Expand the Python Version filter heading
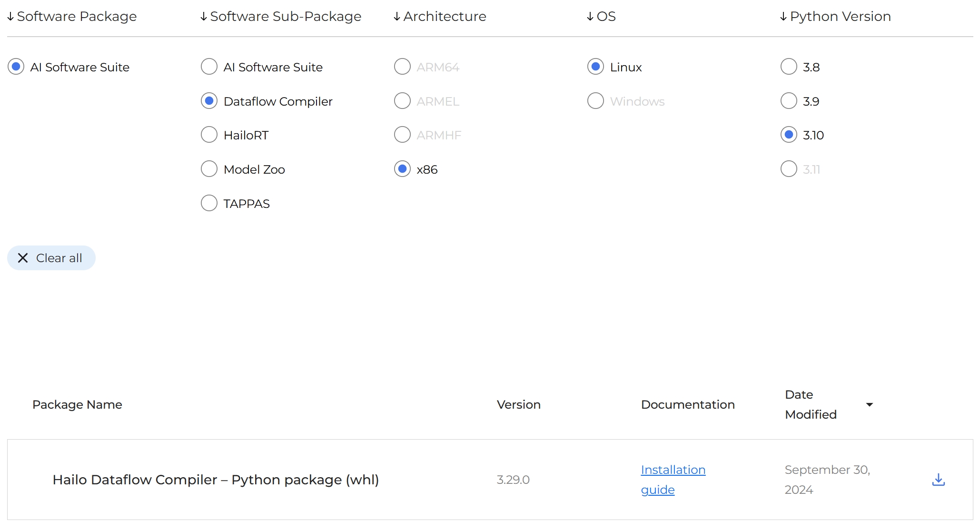The image size is (980, 530). pos(835,16)
